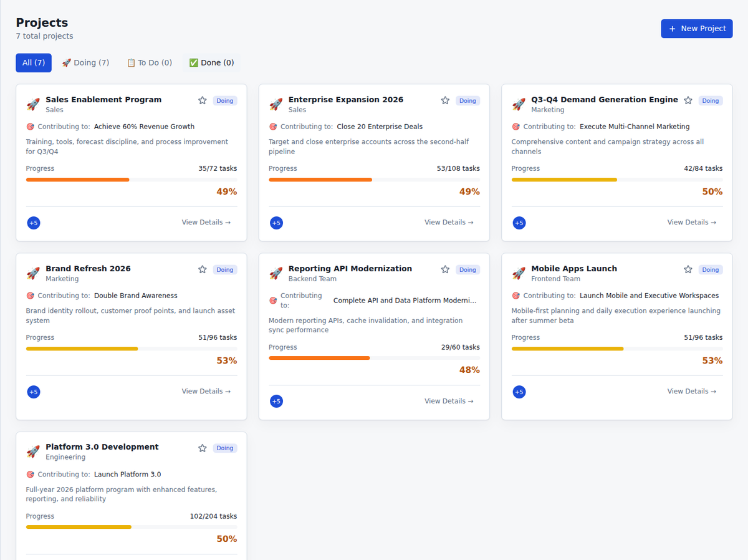Open Launch Mobile and Executive Workspaces goal

click(x=650, y=296)
